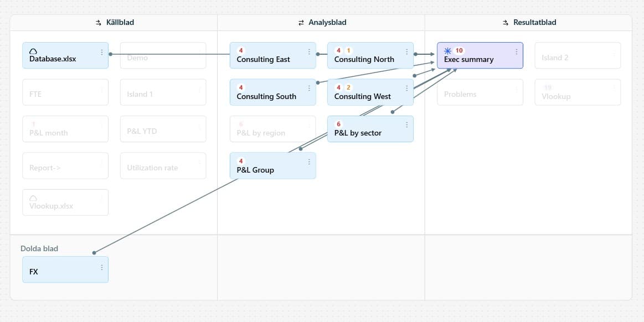Click the orange 2 badge on Consulting West
This screenshot has width=644, height=322.
point(348,87)
